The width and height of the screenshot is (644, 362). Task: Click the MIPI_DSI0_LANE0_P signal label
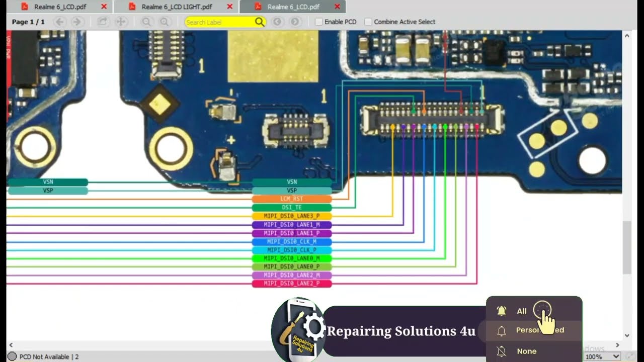click(x=292, y=266)
